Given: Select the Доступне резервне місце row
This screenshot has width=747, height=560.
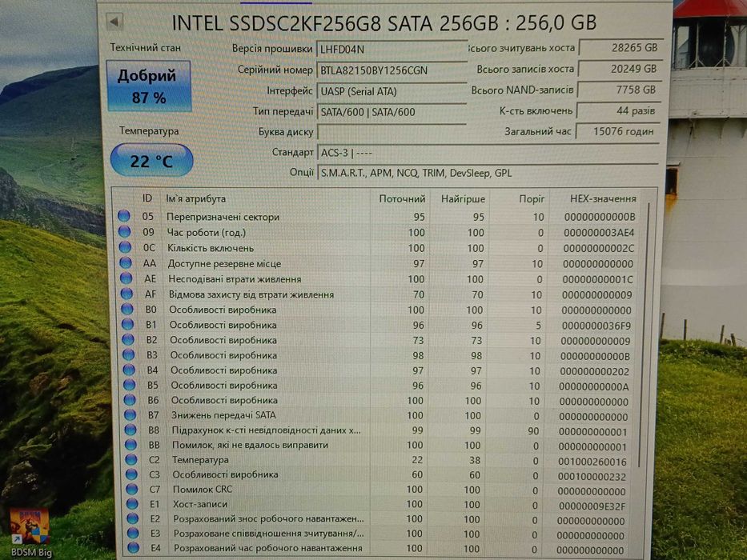Looking at the screenshot, I should [376, 263].
